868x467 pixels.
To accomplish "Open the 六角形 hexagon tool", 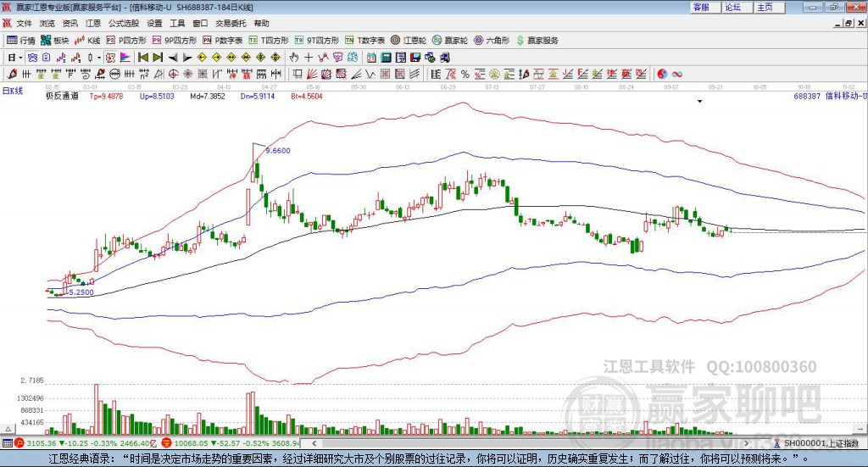I will [492, 41].
